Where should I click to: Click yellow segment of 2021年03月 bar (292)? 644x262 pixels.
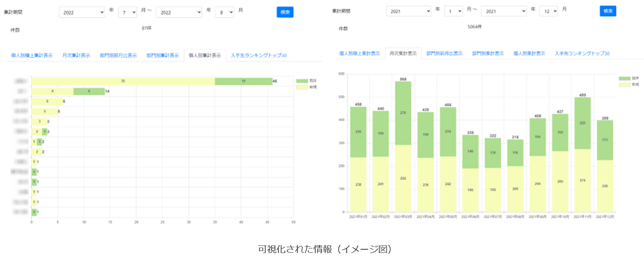click(403, 178)
